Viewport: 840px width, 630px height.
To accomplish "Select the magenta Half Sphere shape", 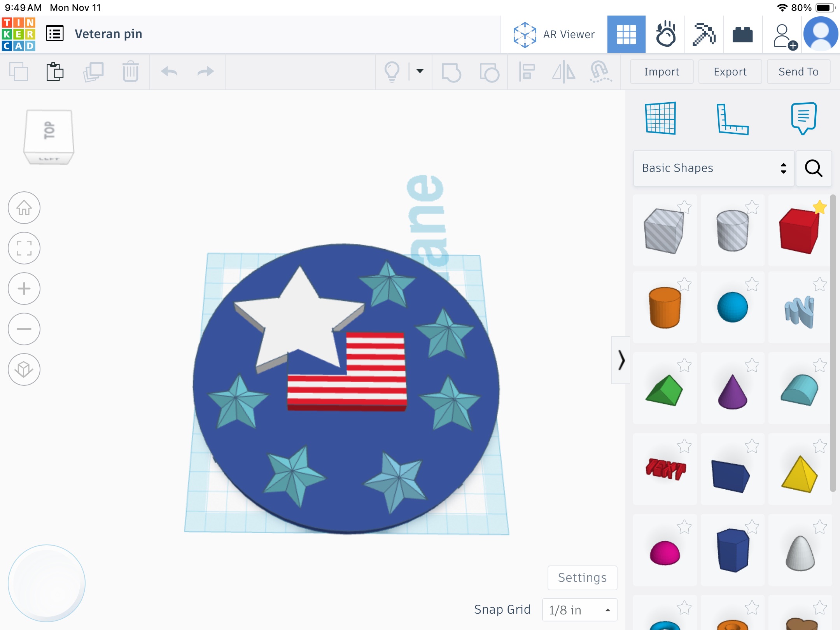I will 664,552.
